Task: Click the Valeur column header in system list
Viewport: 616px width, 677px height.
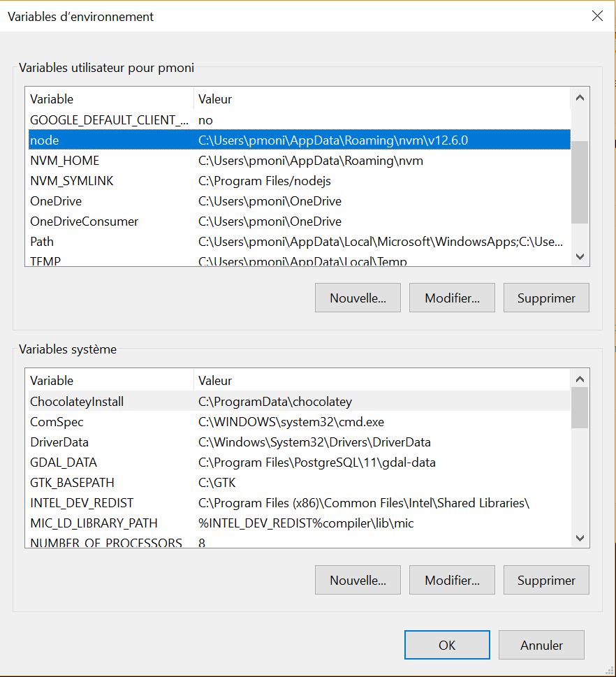Action: [382, 380]
